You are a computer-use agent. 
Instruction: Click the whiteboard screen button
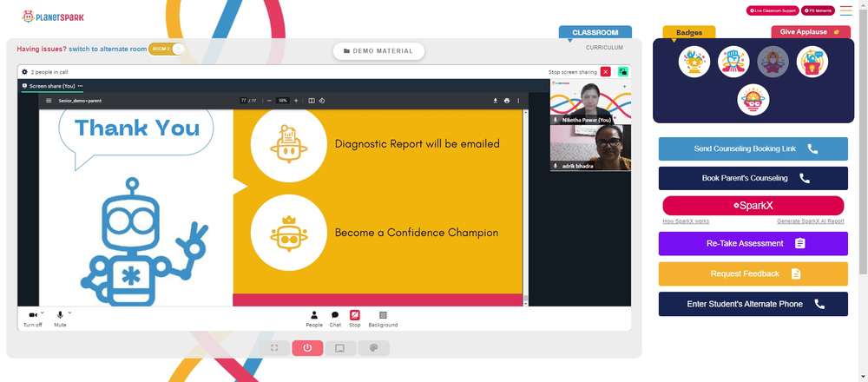[x=340, y=348]
